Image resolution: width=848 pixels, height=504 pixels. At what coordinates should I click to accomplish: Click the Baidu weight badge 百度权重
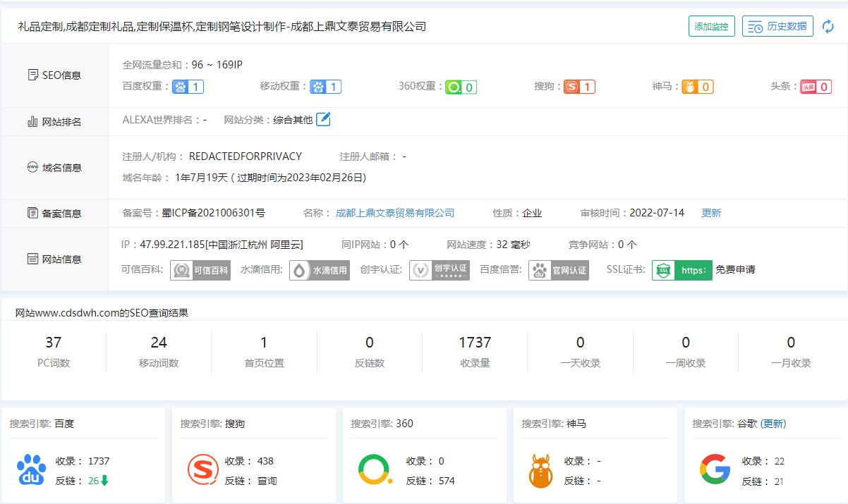point(188,87)
